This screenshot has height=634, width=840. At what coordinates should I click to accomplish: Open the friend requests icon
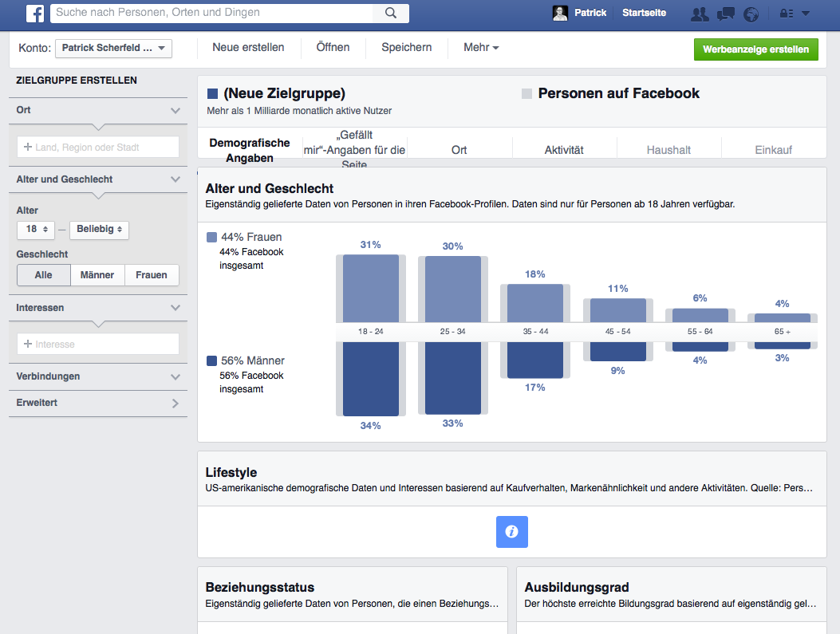point(700,14)
